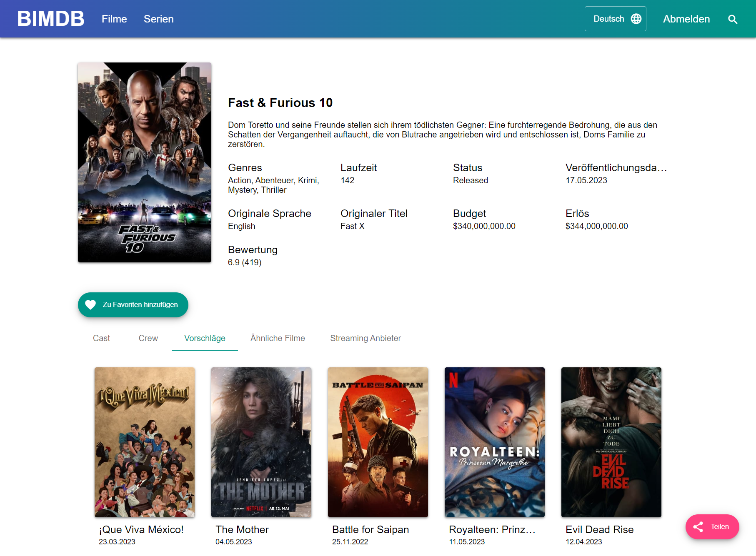Click the release date 17.05.2023
Screen dimensions: 756x556
point(586,180)
